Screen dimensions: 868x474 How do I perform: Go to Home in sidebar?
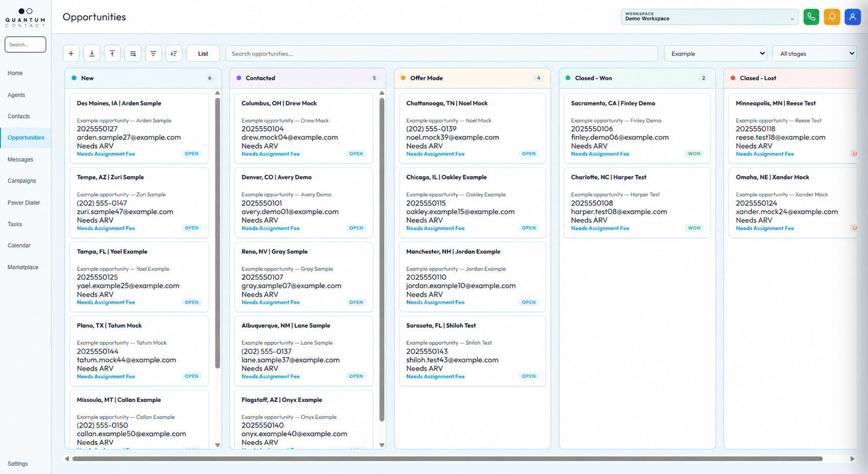[x=15, y=73]
